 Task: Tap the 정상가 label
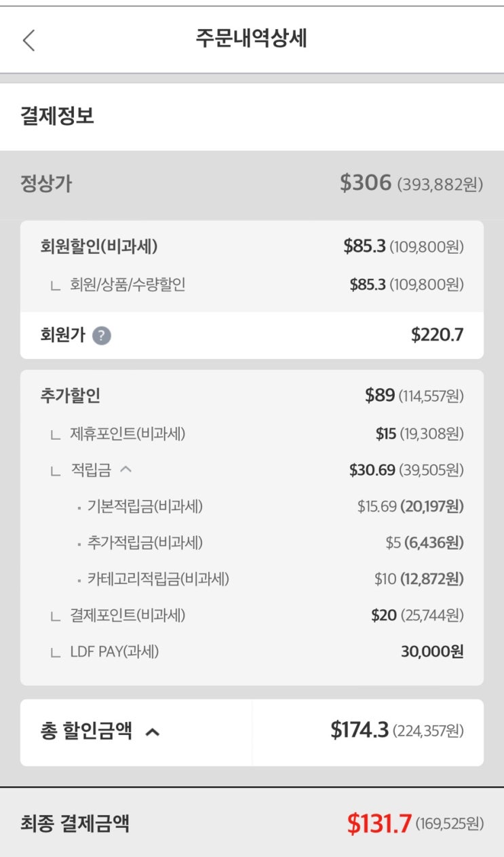(46, 183)
